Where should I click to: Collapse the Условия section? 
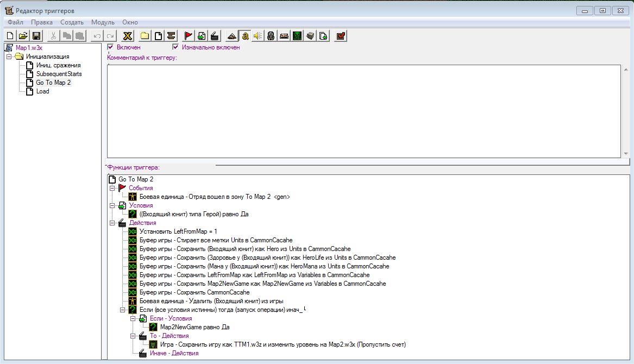(x=112, y=205)
